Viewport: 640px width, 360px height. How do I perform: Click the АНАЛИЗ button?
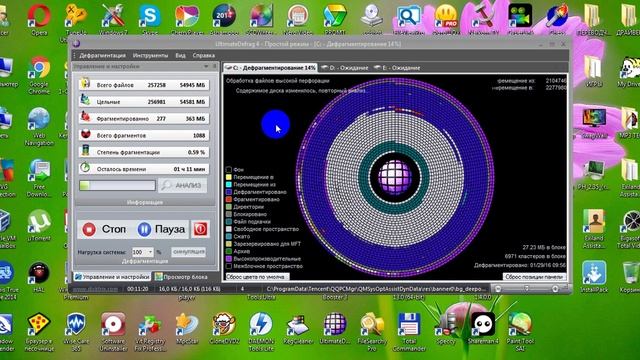point(182,185)
